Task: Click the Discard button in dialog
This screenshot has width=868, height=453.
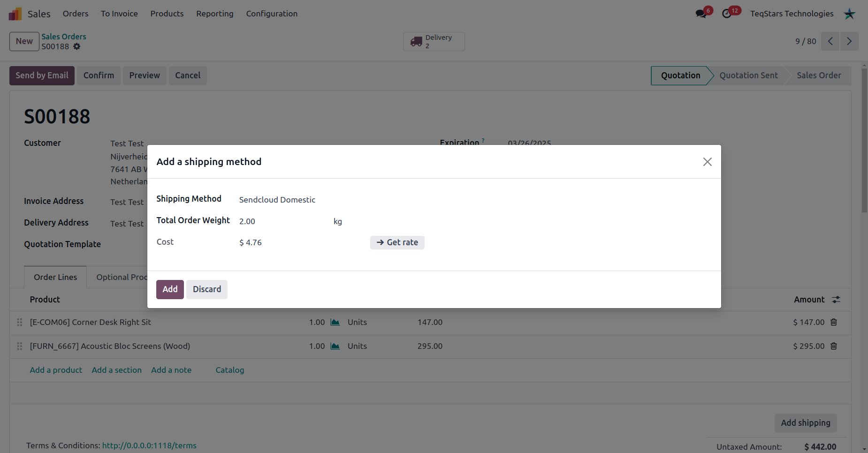Action: (207, 289)
